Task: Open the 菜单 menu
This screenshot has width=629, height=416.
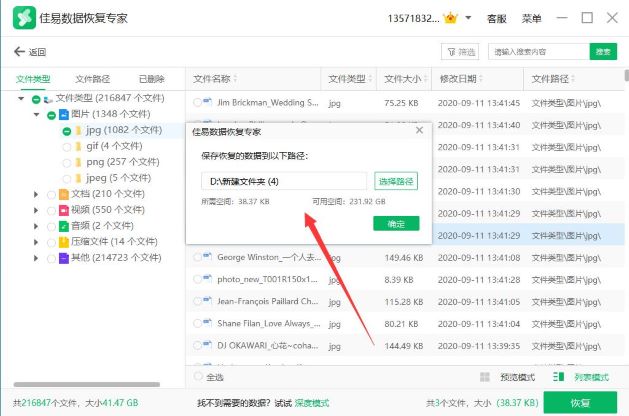Action: point(531,18)
